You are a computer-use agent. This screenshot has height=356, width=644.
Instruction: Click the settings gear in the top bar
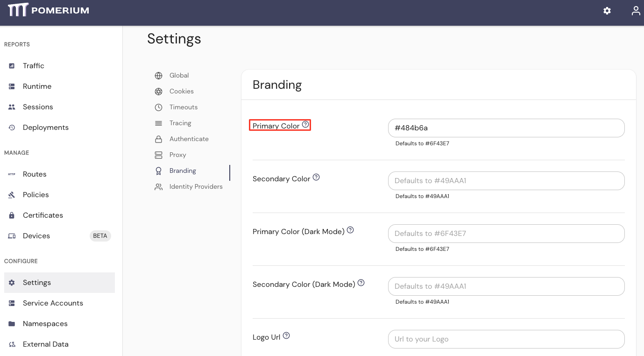[x=607, y=10]
